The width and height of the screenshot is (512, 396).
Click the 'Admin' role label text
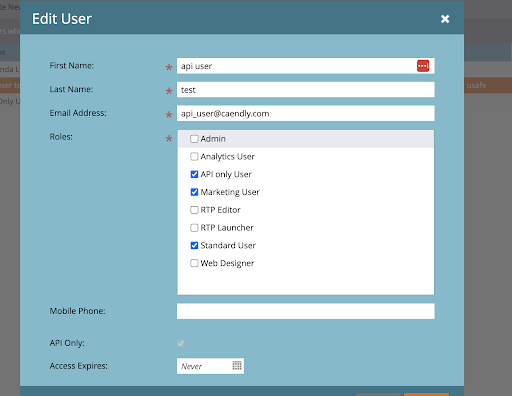click(x=213, y=139)
